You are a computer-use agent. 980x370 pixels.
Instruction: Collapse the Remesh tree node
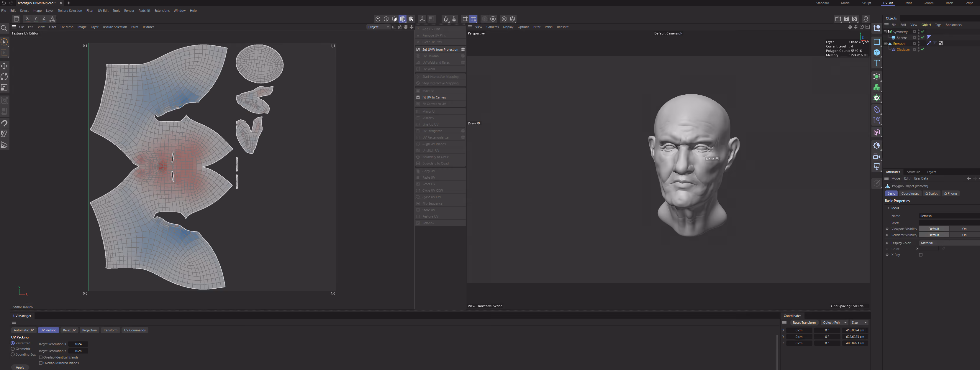885,43
